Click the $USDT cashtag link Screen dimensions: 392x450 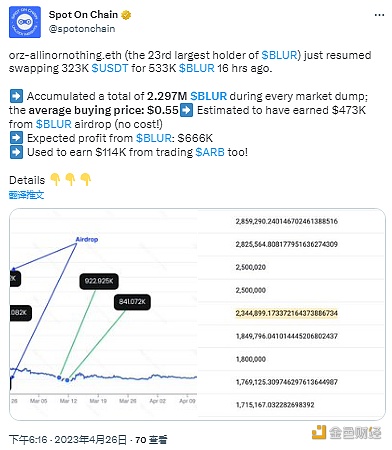click(x=110, y=68)
